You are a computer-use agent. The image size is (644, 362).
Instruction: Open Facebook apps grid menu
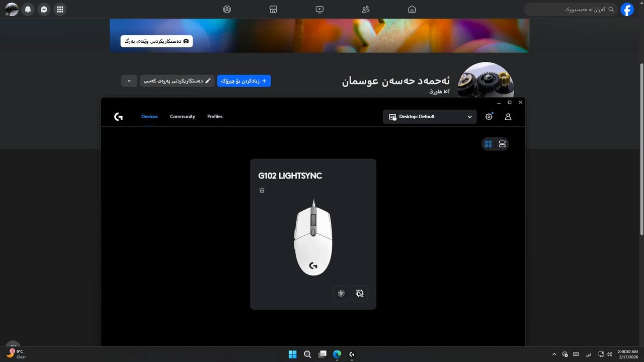(x=60, y=9)
